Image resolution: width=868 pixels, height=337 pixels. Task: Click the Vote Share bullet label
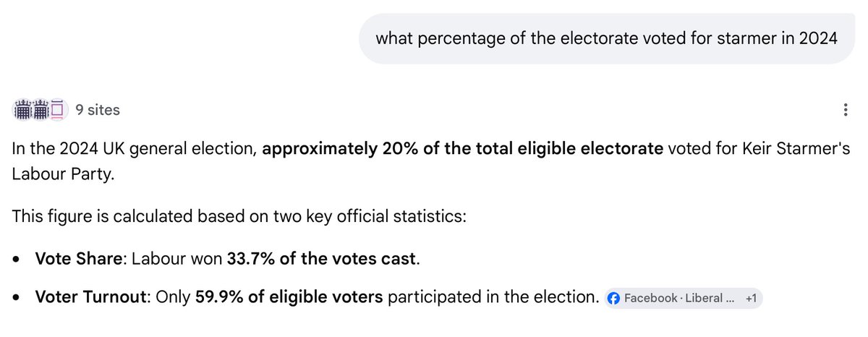pos(77,259)
